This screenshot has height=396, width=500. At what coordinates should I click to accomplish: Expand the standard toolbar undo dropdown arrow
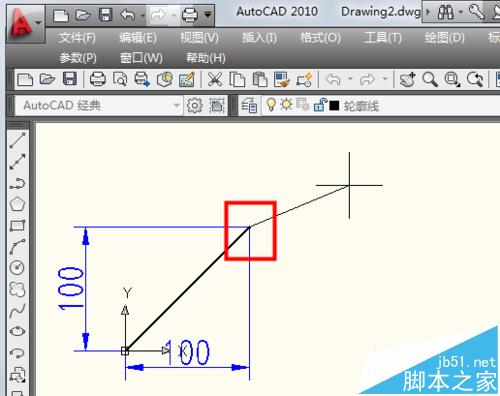tap(350, 79)
